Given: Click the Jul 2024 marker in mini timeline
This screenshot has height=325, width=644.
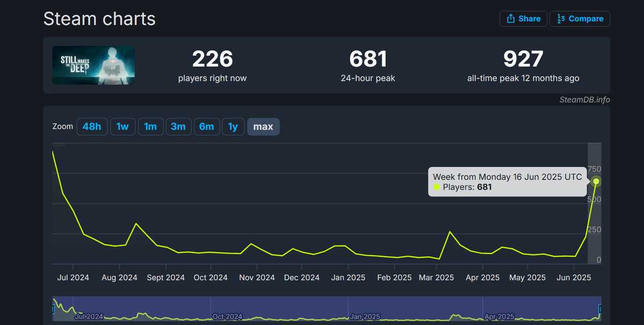Looking at the screenshot, I should (90, 317).
